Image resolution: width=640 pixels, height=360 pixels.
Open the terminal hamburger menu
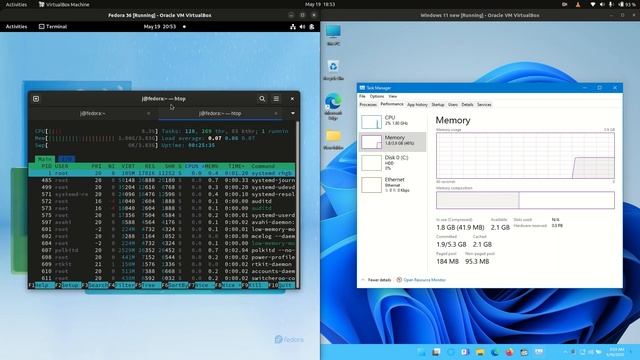[276, 99]
